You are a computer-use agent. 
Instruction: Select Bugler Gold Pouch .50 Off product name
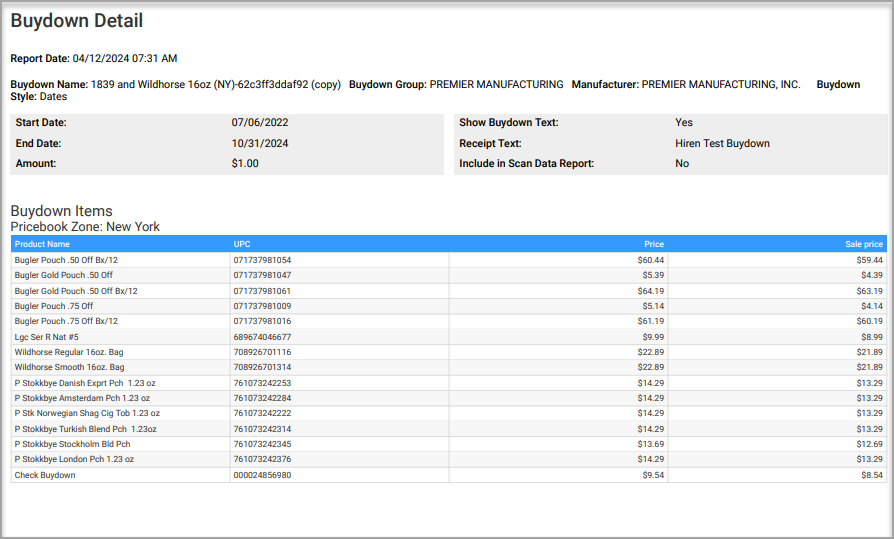(64, 275)
